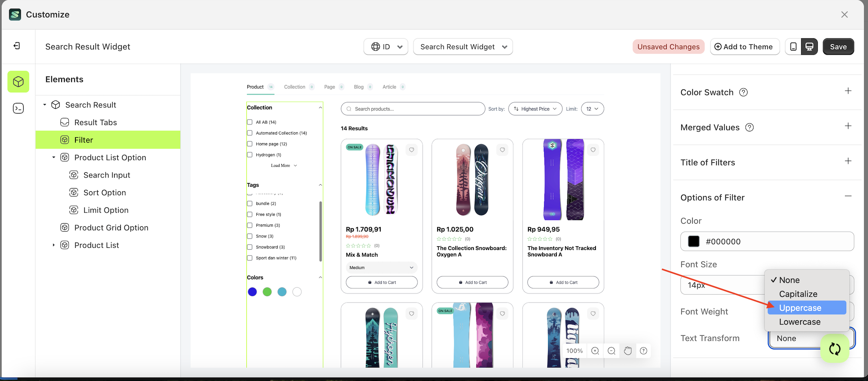This screenshot has width=868, height=381.
Task: Open the Elements panel in the left sidebar
Action: pos(18,82)
